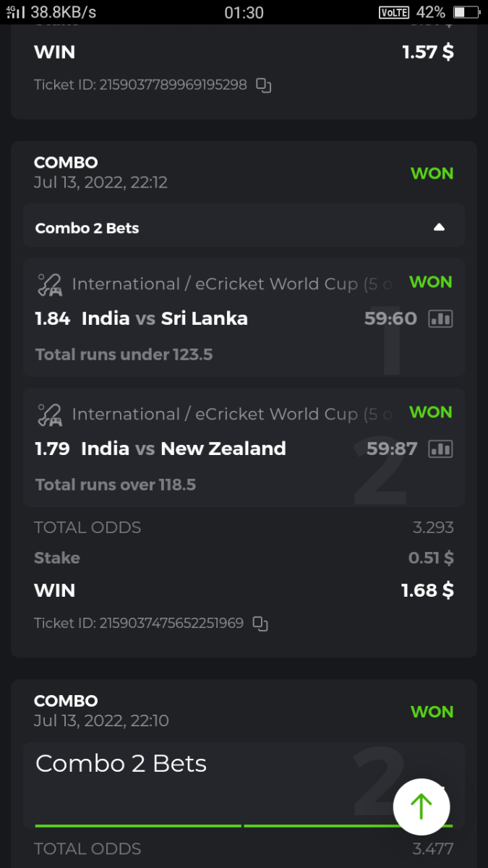
Task: Tap Total runs under 123.5 selection
Action: pyautogui.click(x=124, y=354)
